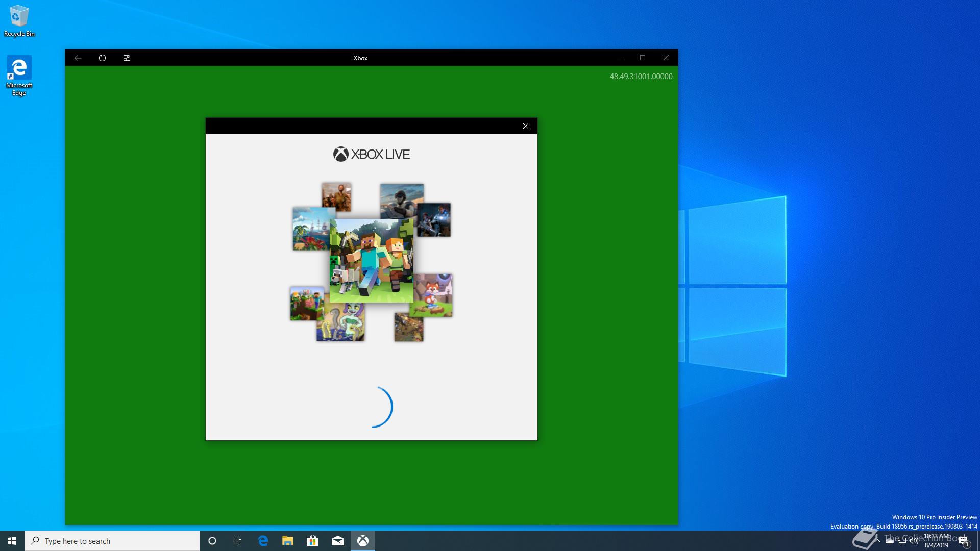Viewport: 980px width, 551px height.
Task: Click the Xbox Live logo
Action: [372, 154]
